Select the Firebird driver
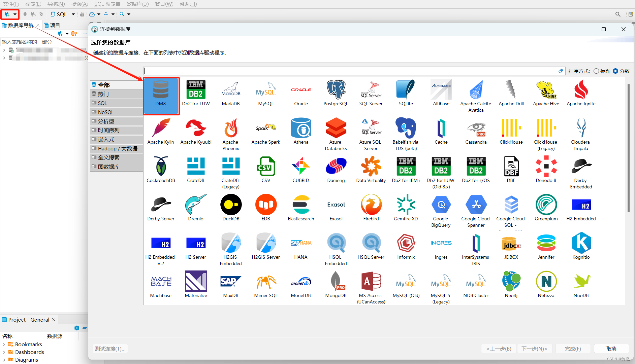This screenshot has width=635, height=364. [371, 208]
